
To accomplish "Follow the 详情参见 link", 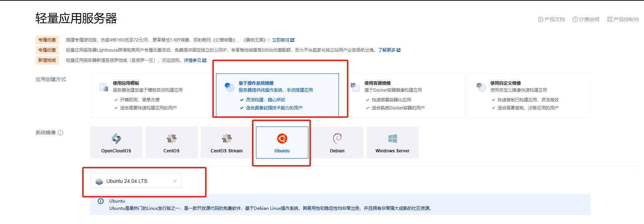I will click(192, 60).
